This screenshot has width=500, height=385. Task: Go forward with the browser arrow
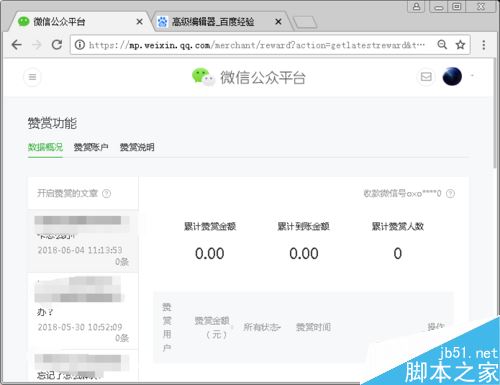point(37,45)
